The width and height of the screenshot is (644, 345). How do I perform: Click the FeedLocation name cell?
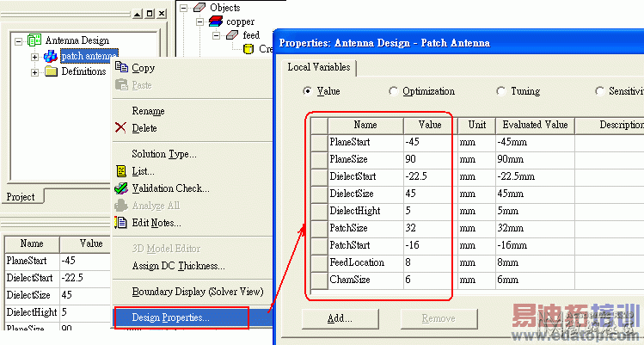tap(365, 262)
